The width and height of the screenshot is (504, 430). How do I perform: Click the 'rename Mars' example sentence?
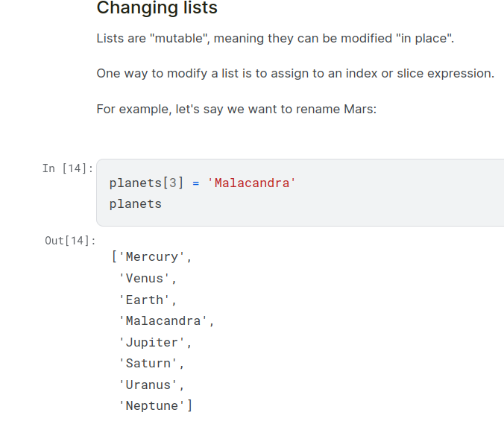236,109
